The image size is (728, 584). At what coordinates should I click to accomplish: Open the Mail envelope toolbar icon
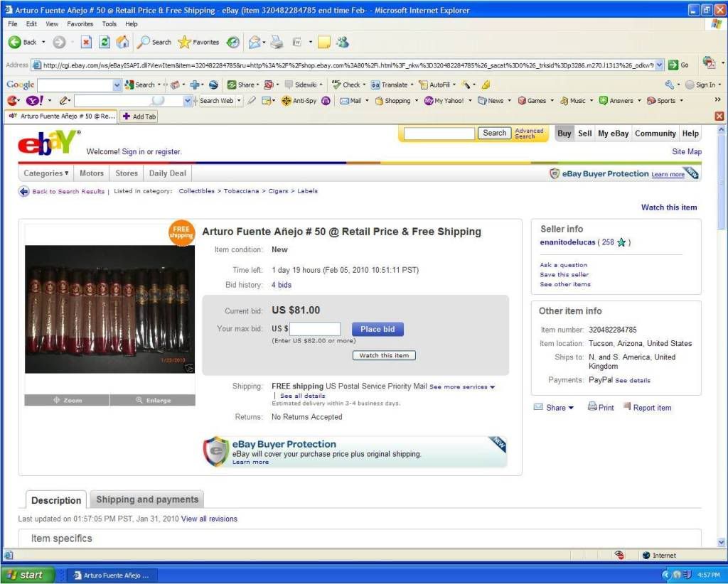[x=255, y=42]
